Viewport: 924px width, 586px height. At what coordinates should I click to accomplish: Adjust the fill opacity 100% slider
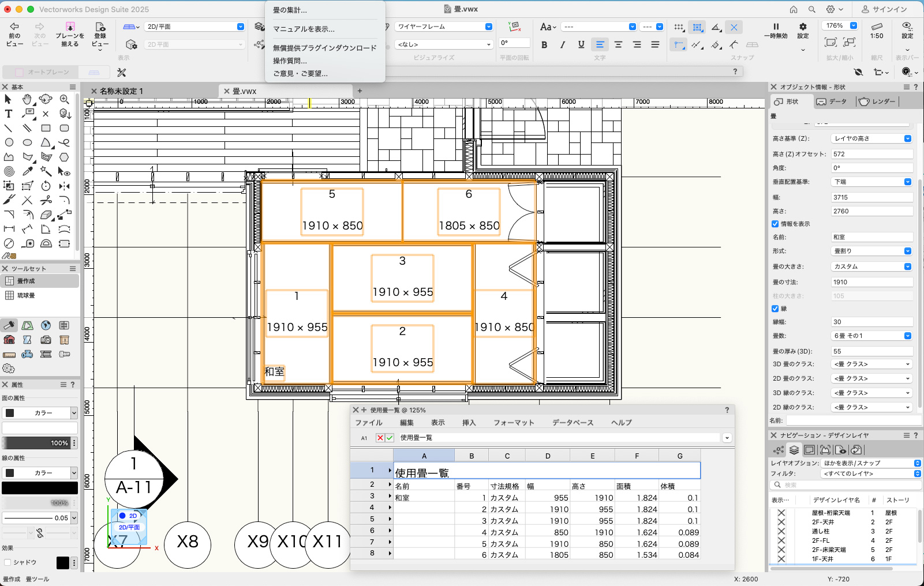click(37, 443)
